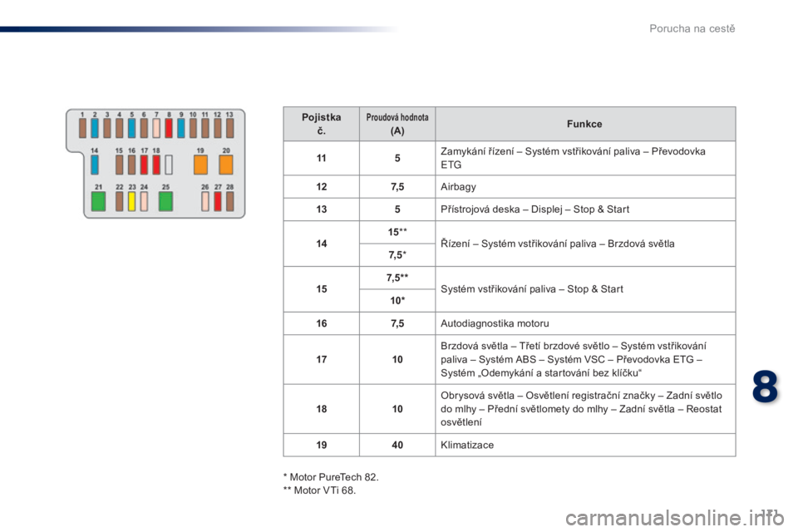798x532 pixels.
Task: Select the red fuse number 27
Action: (218, 201)
